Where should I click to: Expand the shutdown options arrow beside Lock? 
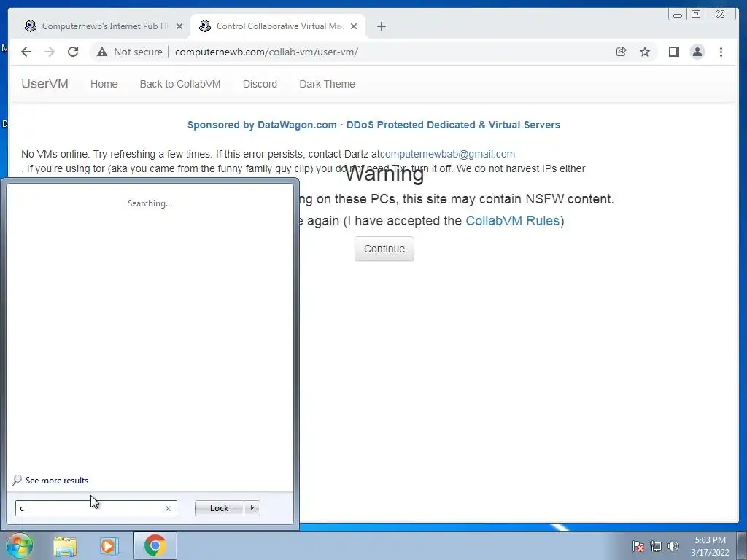point(252,508)
